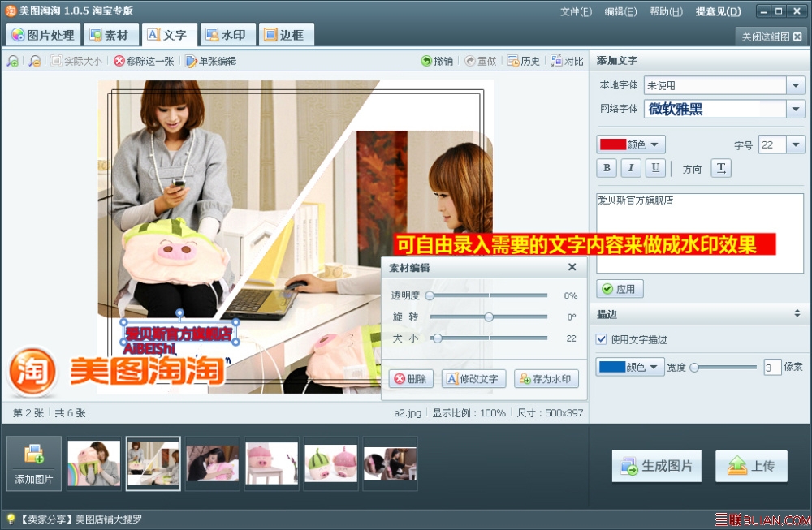Viewport: 812px width, 530px height.
Task: Click 修改文字 to modify text
Action: click(473, 379)
